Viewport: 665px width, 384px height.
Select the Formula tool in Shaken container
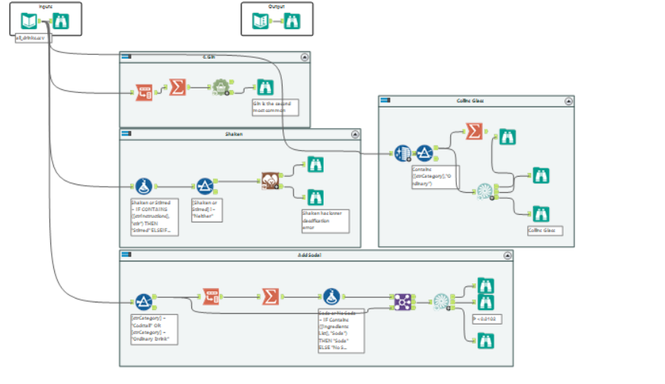click(x=144, y=186)
